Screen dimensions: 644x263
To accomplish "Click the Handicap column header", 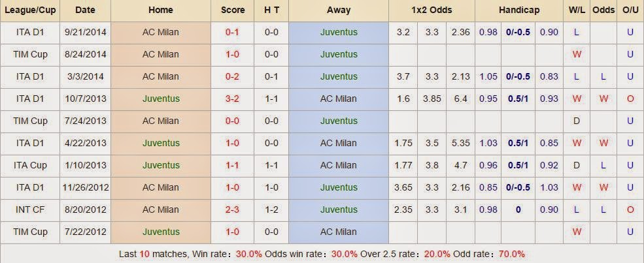I will click(x=518, y=10).
